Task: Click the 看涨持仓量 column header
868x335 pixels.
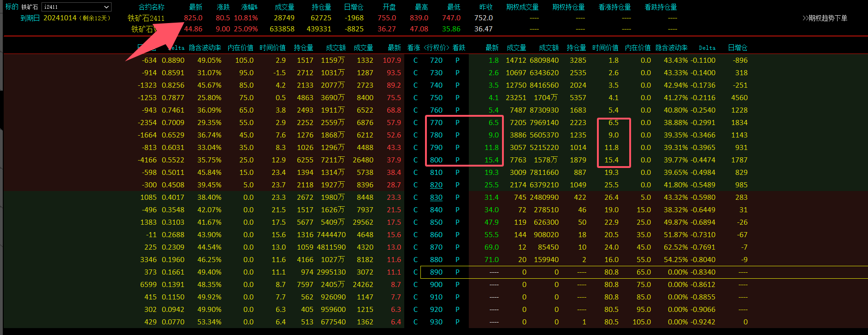Action: [614, 7]
